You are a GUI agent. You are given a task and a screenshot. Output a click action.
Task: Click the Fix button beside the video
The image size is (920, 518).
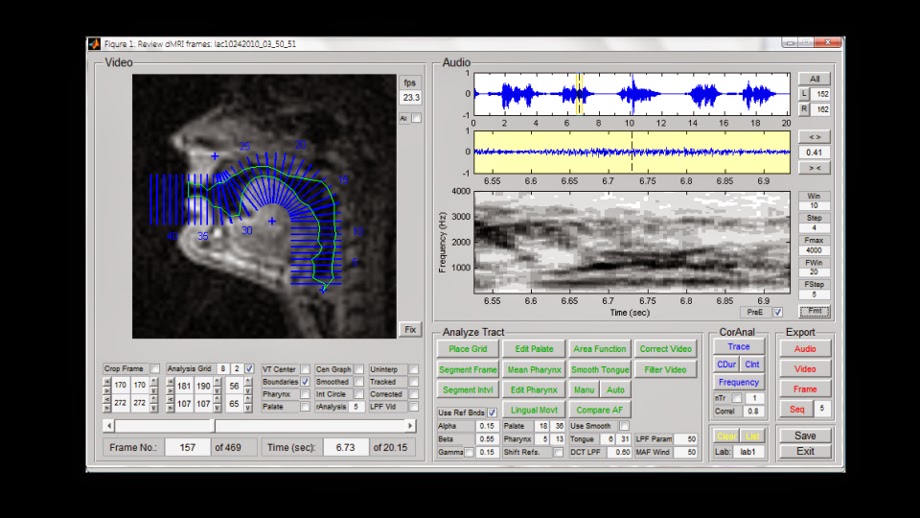(x=410, y=329)
